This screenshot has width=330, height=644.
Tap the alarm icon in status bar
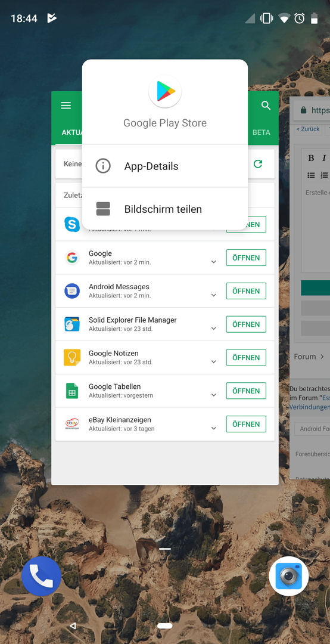pos(300,18)
